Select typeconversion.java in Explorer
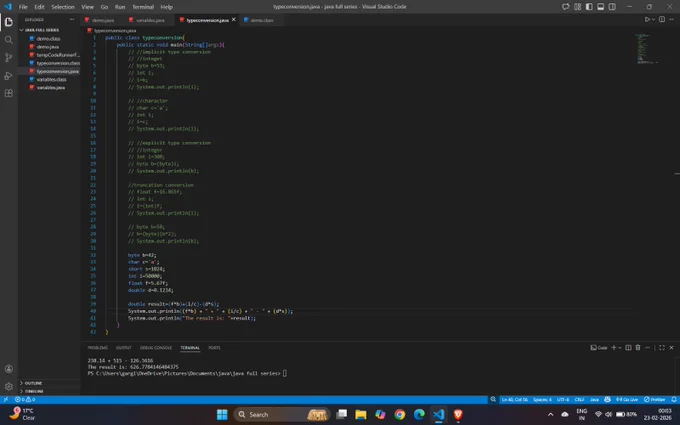Viewport: 680px width, 425px height. [x=49, y=71]
